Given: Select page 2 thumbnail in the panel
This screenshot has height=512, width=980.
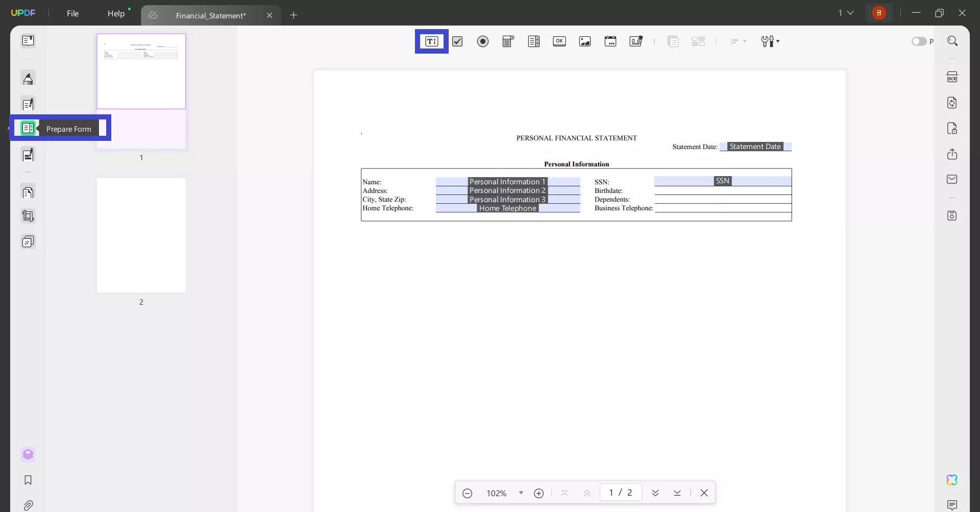Looking at the screenshot, I should (x=141, y=235).
